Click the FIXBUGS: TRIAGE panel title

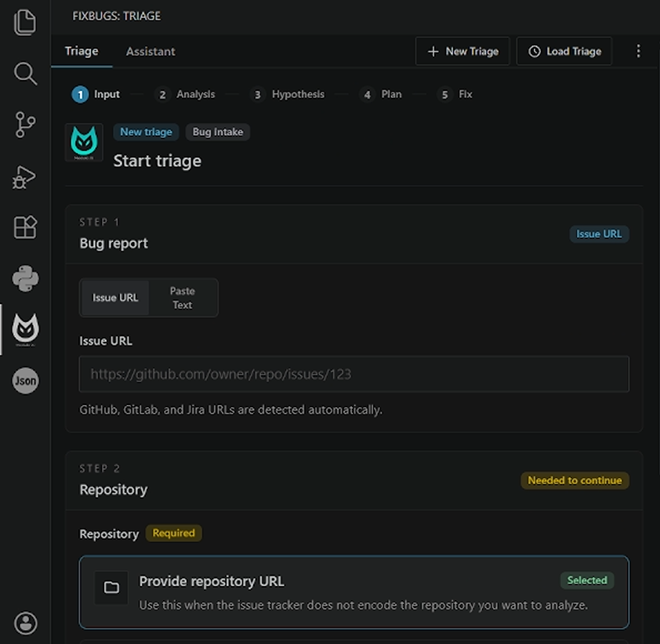pyautogui.click(x=116, y=16)
